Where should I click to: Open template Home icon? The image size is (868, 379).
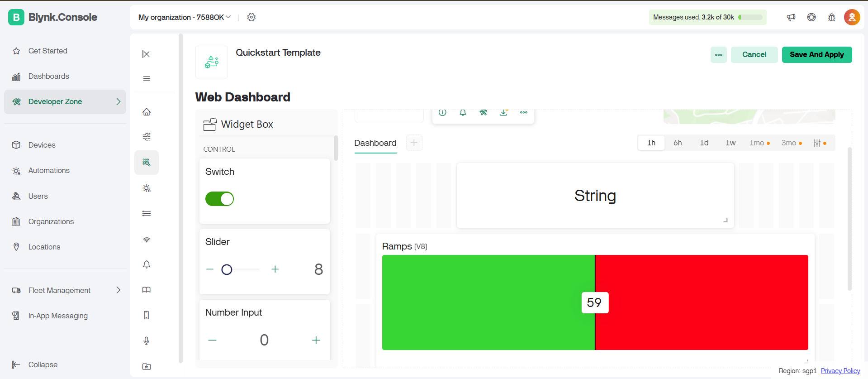tap(147, 112)
